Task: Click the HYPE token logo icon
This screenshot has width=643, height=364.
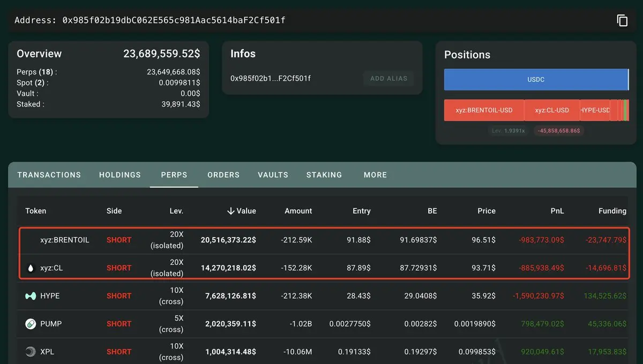Action: 31,296
